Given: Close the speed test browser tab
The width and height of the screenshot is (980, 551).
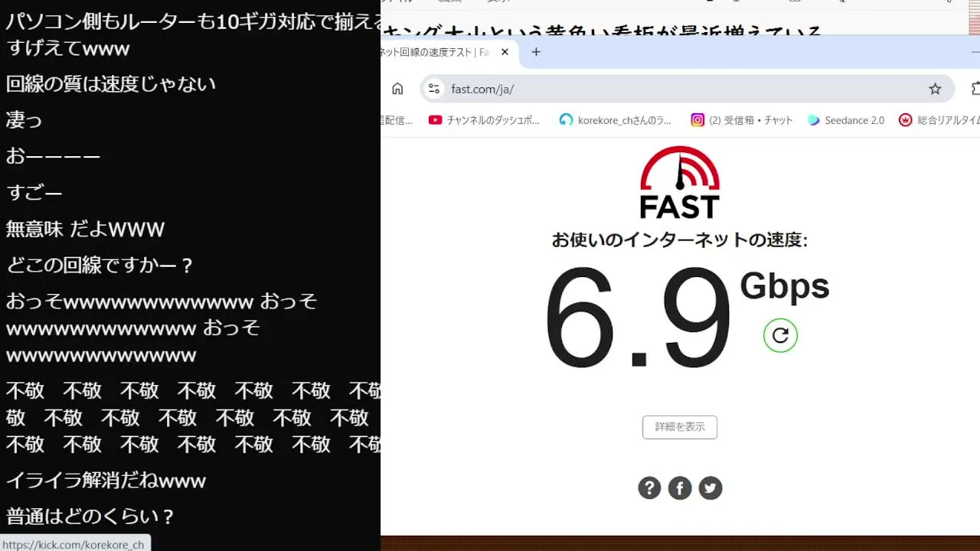Looking at the screenshot, I should point(505,52).
